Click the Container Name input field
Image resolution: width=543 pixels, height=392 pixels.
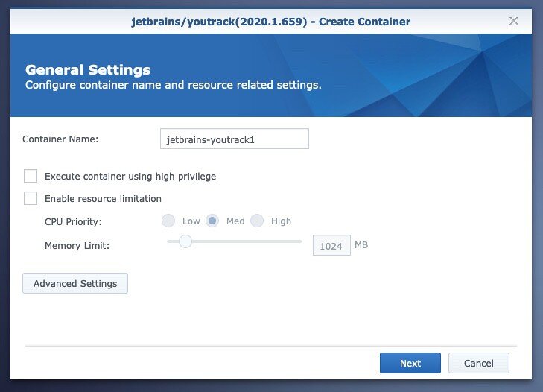click(x=235, y=139)
